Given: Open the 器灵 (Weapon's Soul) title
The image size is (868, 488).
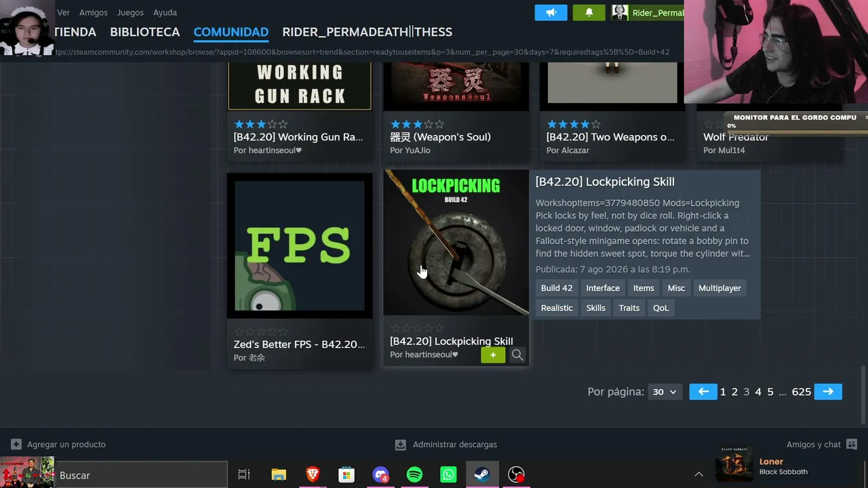Looking at the screenshot, I should 440,137.
